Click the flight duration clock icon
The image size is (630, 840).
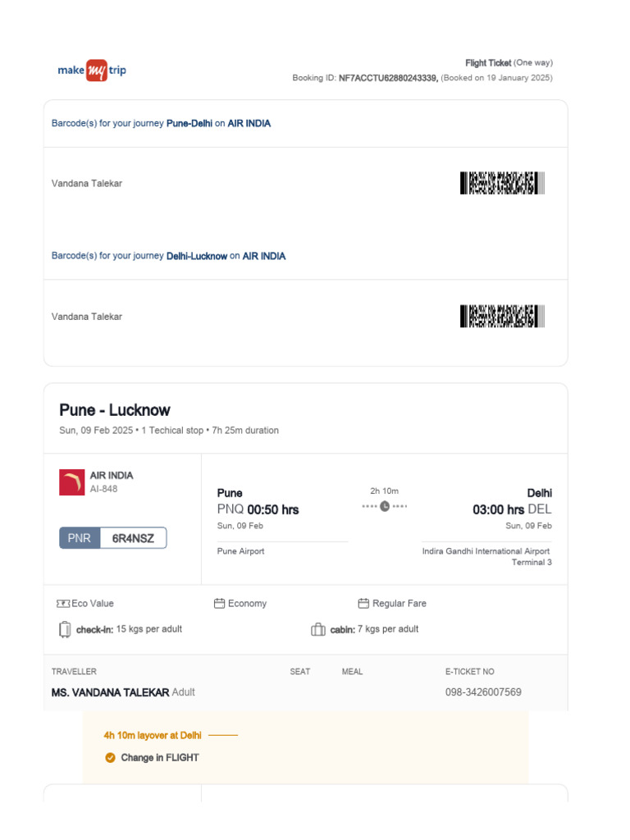385,506
